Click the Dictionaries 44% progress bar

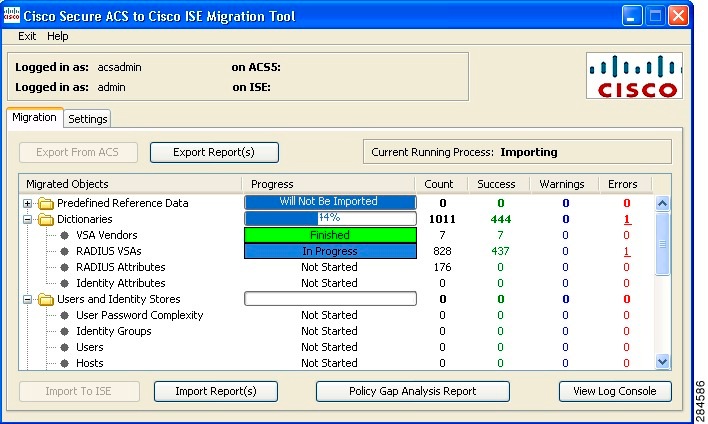tap(330, 219)
